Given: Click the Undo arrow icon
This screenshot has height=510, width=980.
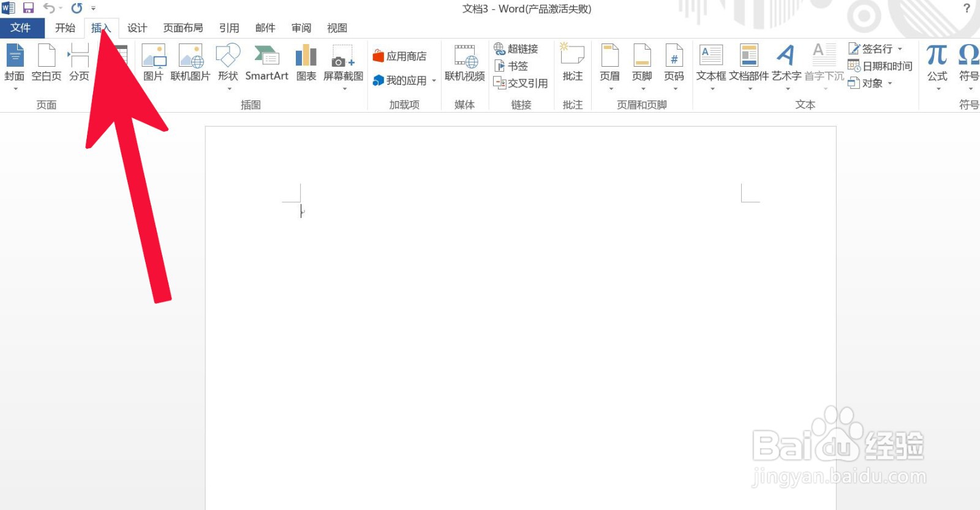Looking at the screenshot, I should pyautogui.click(x=49, y=8).
